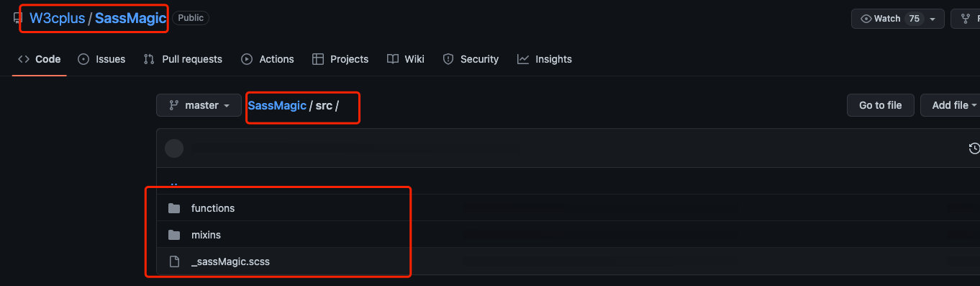The height and width of the screenshot is (286, 980).
Task: Open the Wiki tab
Action: click(406, 59)
